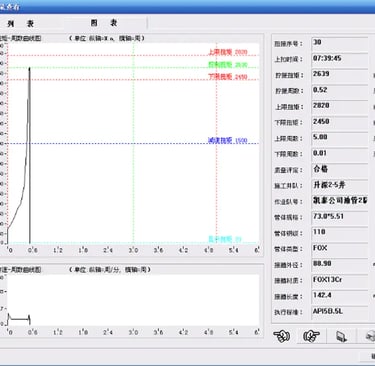Viewport: 375px width, 366px height.
Task: Select the pipe spec field 73.0*5.51
Action: pos(340,217)
